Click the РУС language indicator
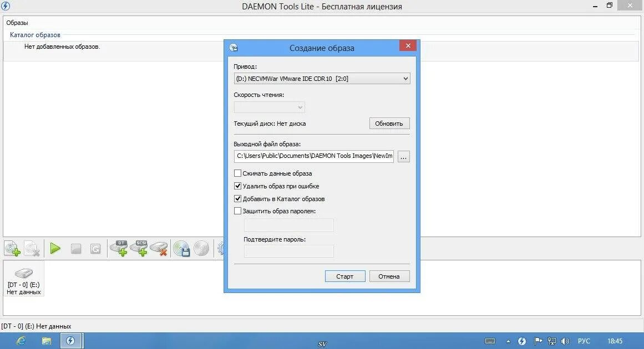This screenshot has width=644, height=349. [584, 341]
